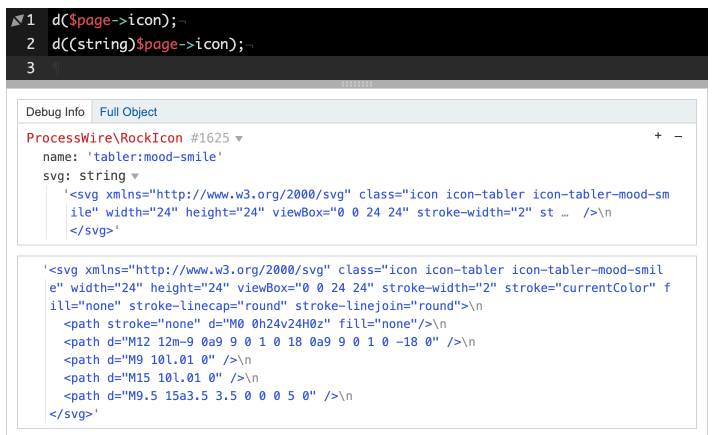Image resolution: width=716 pixels, height=435 pixels.
Task: Click line number 3 in gutter
Action: (x=31, y=68)
